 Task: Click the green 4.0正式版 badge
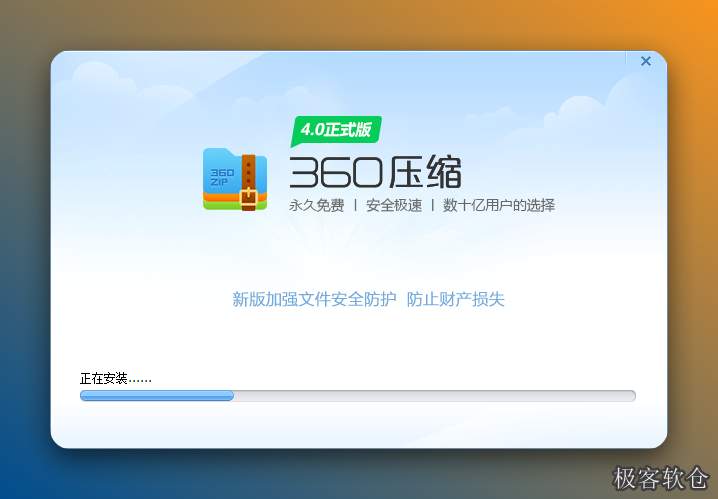coord(336,130)
